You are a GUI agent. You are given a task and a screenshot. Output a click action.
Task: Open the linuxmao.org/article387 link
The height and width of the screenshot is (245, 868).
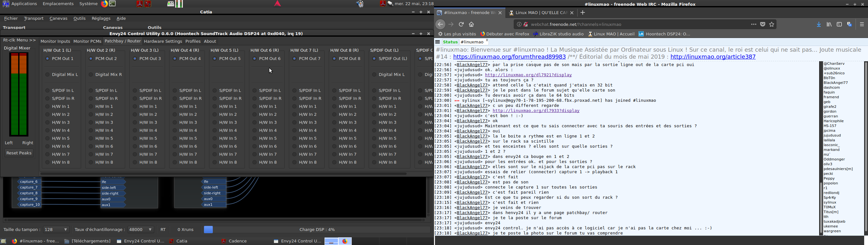click(713, 57)
